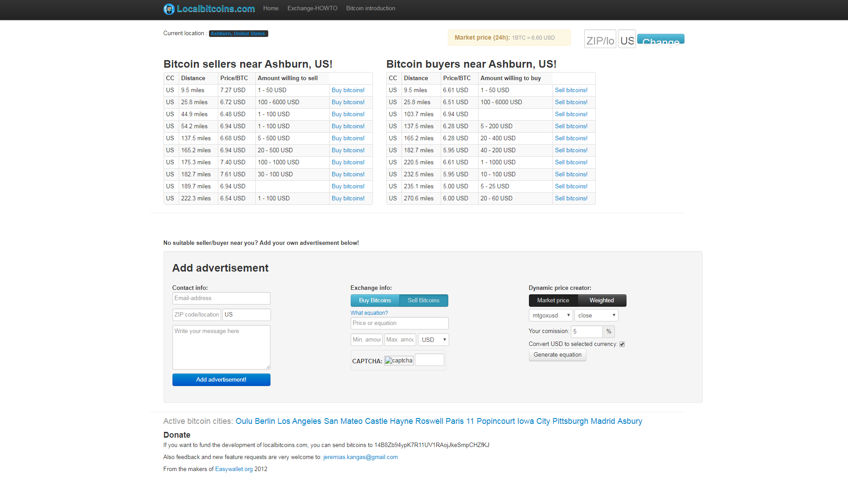848x504 pixels.
Task: Open the Pittsburgh city link
Action: (570, 421)
